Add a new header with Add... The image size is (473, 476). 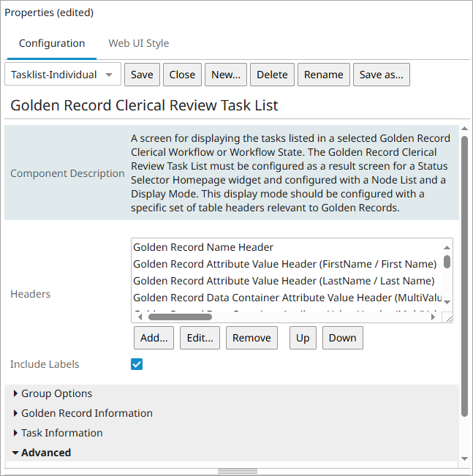point(154,338)
